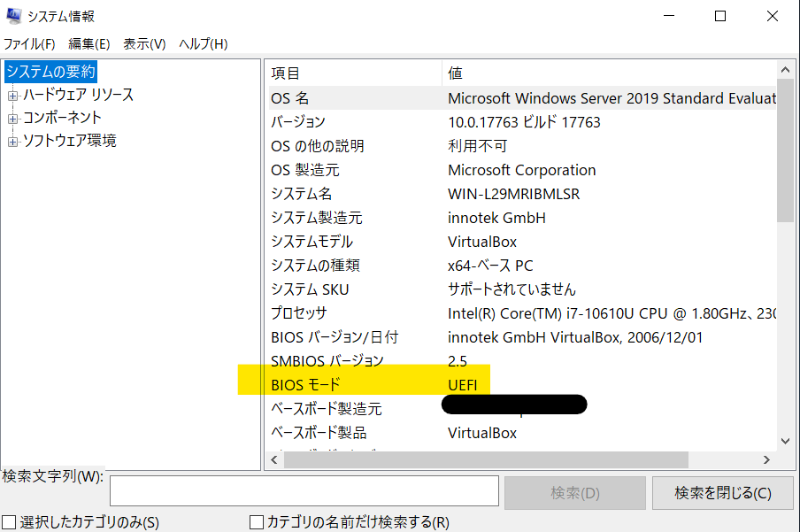
Task: Click the horizontal scrollbar thumb
Action: tap(486, 459)
